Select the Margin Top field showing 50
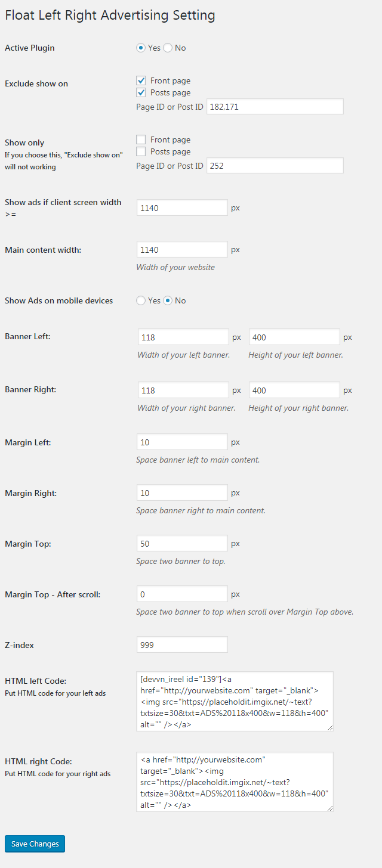 tap(182, 542)
